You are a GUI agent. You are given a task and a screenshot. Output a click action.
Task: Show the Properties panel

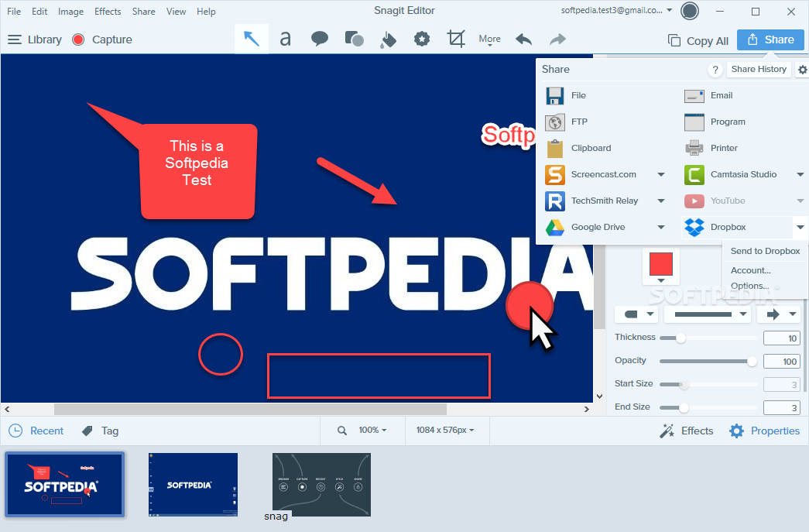click(x=764, y=431)
